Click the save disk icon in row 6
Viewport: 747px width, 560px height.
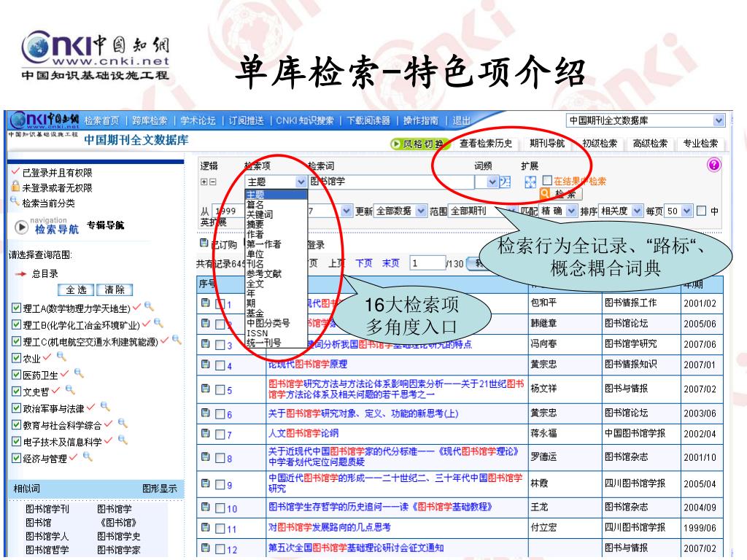[205, 413]
